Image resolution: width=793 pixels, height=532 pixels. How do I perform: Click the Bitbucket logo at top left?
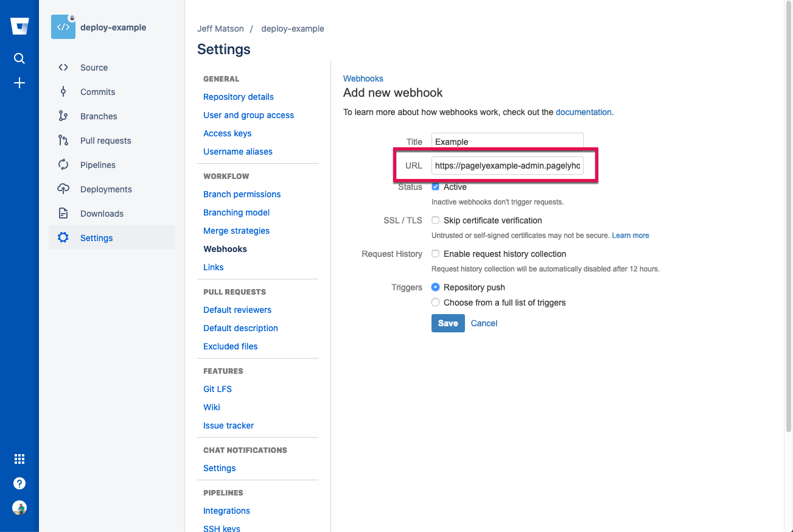[19, 26]
